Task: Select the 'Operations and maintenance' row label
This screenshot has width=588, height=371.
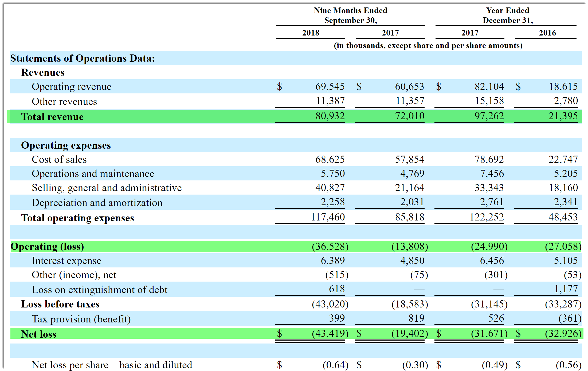Action: tap(93, 173)
